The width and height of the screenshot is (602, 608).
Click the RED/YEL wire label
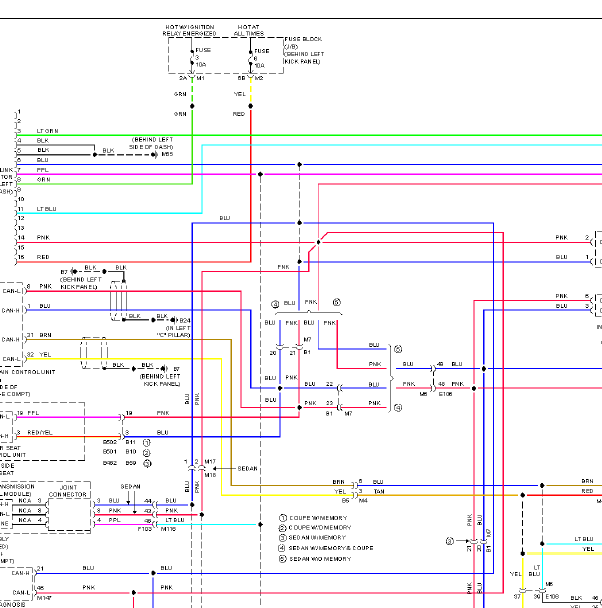40,432
